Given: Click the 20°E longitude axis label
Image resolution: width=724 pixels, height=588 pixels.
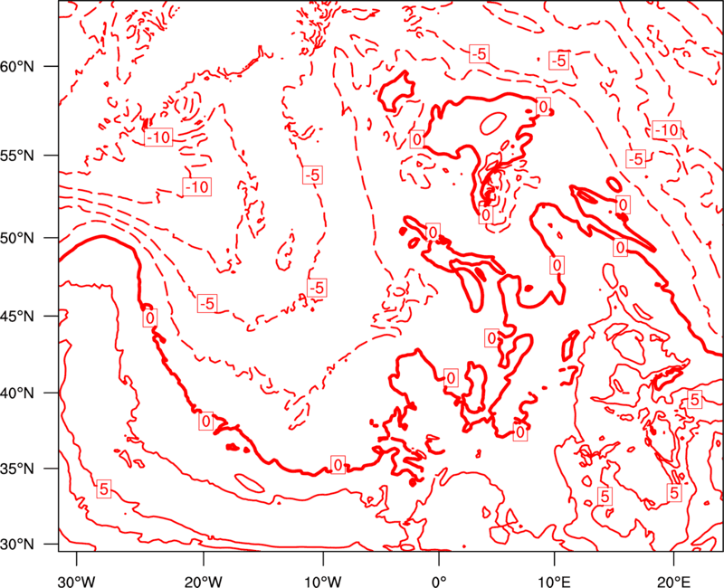Looking at the screenshot, I should pyautogui.click(x=673, y=581).
